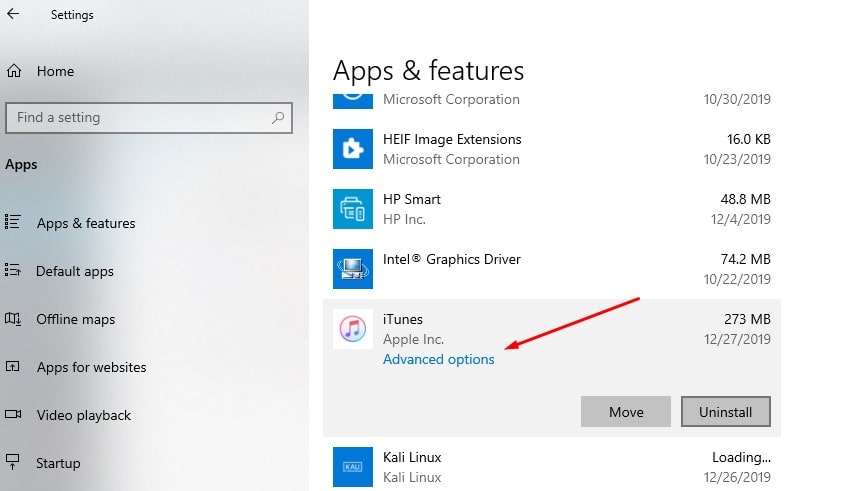Click the HP Inc. publisher text
Viewport: 854px width, 491px height.
[404, 219]
